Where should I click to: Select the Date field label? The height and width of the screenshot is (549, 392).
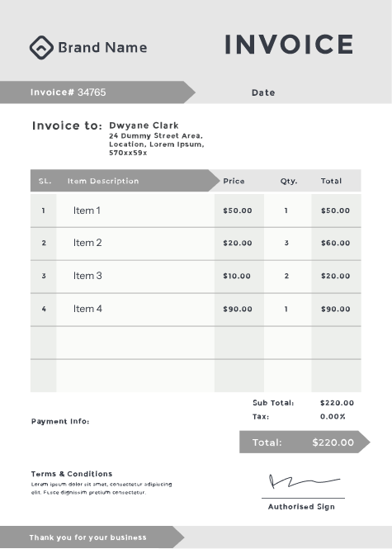[x=263, y=92]
